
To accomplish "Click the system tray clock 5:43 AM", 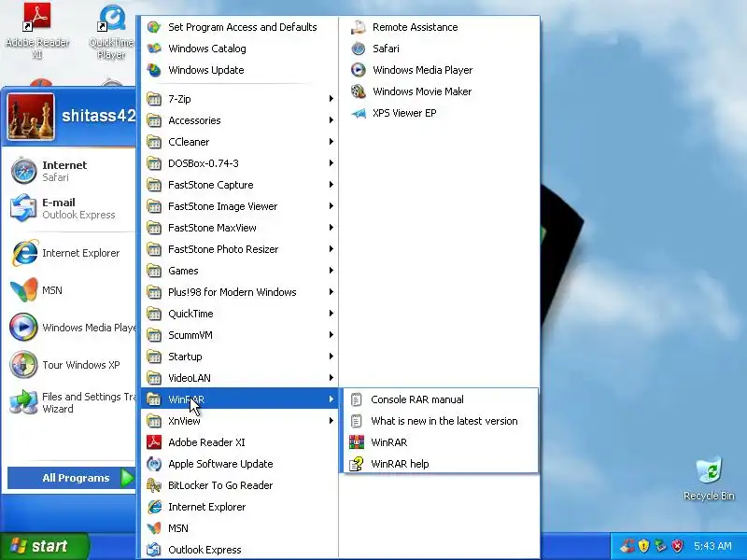I will click(712, 546).
